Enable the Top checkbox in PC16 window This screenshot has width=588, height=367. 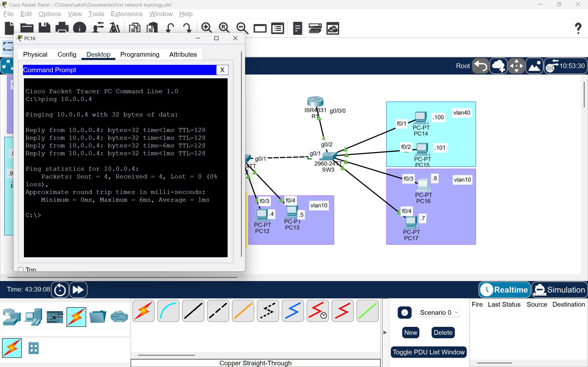[21, 269]
